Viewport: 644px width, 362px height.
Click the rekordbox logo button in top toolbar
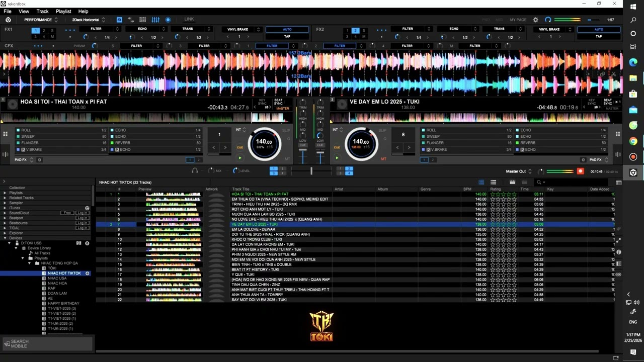pyautogui.click(x=8, y=20)
